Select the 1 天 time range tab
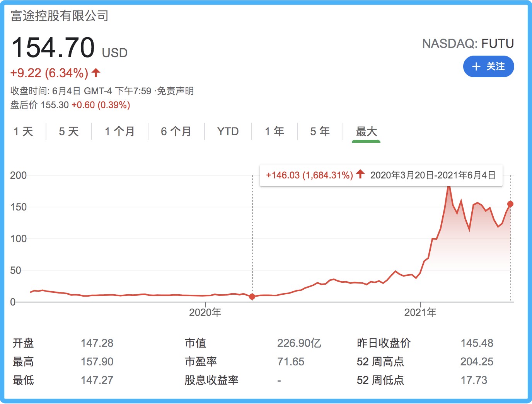The image size is (532, 404). (23, 131)
